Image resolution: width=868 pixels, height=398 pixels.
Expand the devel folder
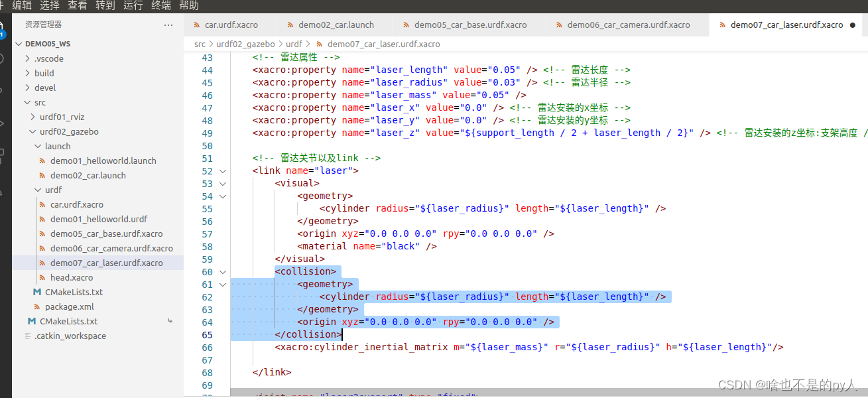point(27,88)
